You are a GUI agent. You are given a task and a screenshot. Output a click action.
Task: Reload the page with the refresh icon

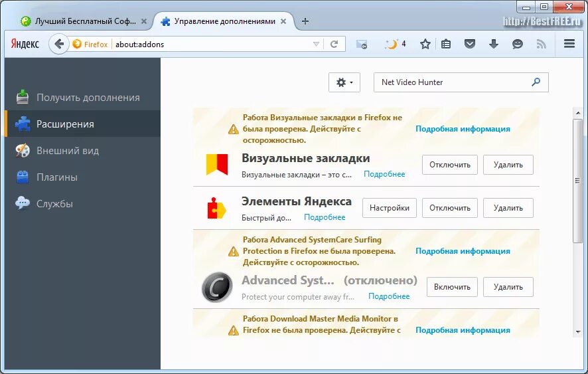pos(334,45)
